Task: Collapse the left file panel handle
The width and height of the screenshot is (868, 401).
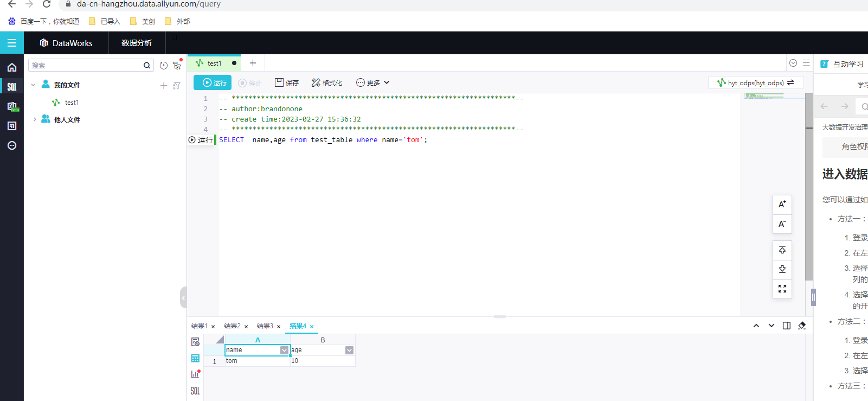Action: click(x=183, y=297)
